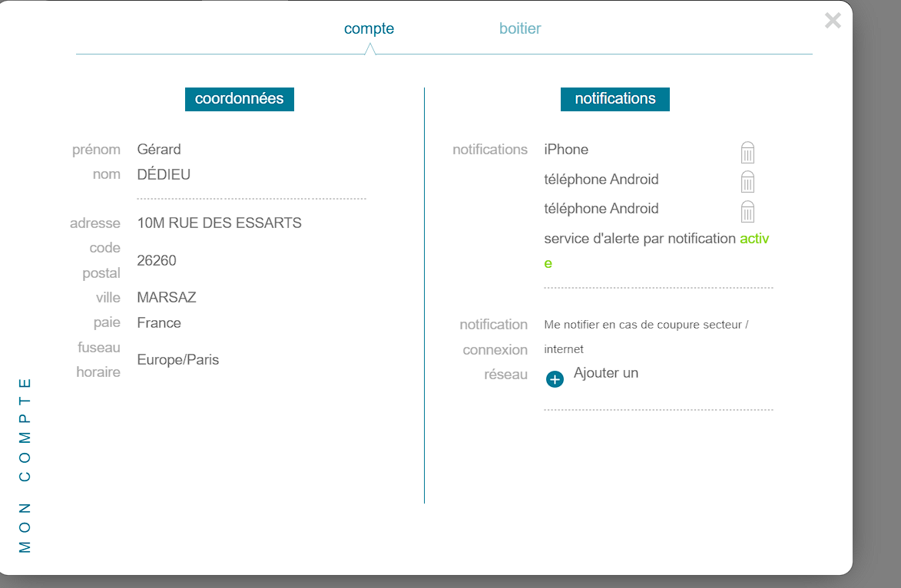Remove the second téléphone Android device
This screenshot has width=901, height=588.
point(747,211)
